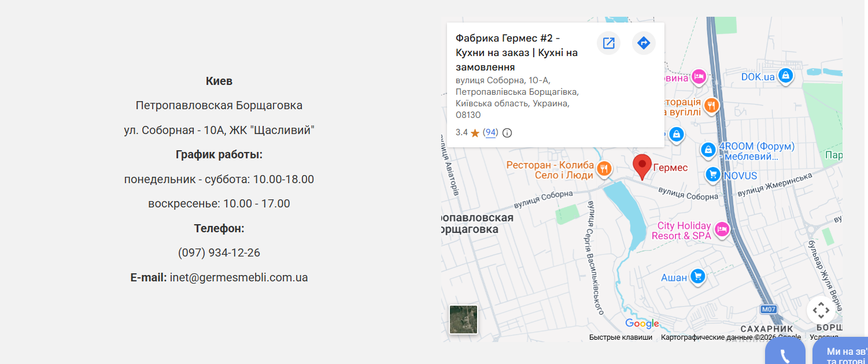Click the График работы heading
The image size is (868, 364).
pyautogui.click(x=219, y=155)
